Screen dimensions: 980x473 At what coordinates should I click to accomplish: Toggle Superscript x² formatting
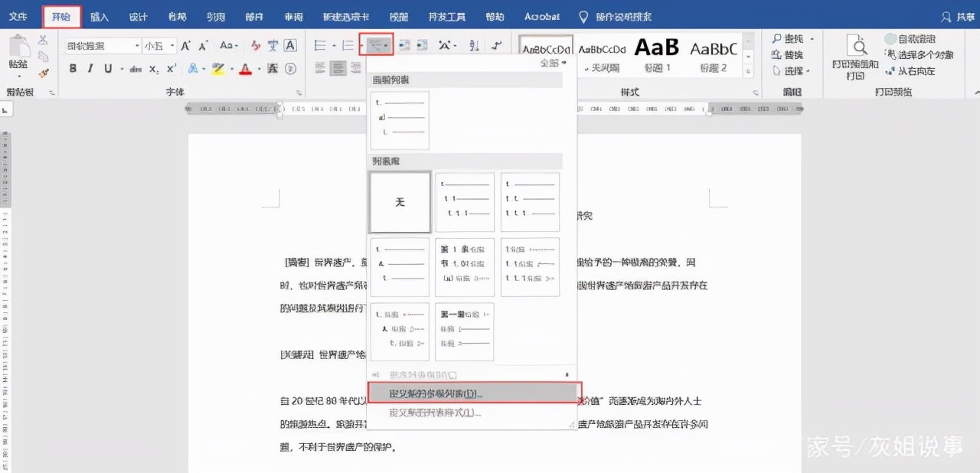pos(171,69)
